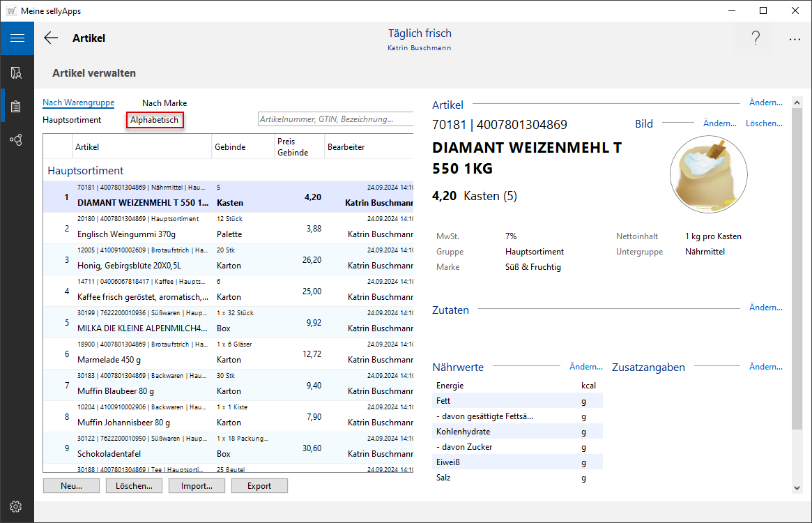The height and width of the screenshot is (523, 812).
Task: Click the back arrow icon
Action: coord(51,38)
